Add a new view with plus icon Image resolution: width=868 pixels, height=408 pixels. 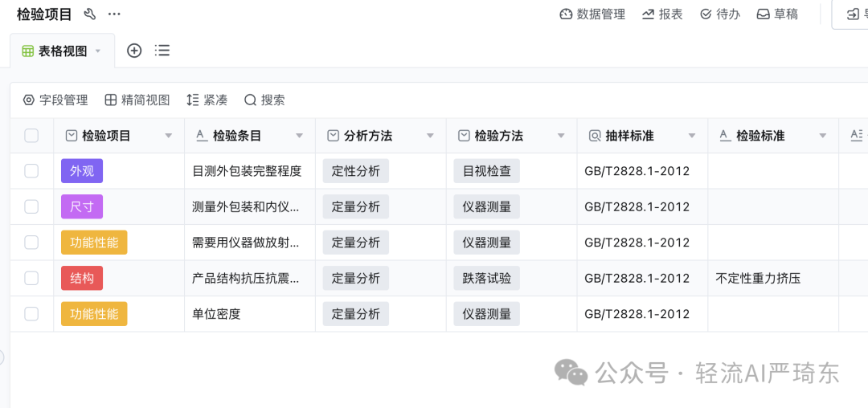click(x=134, y=51)
